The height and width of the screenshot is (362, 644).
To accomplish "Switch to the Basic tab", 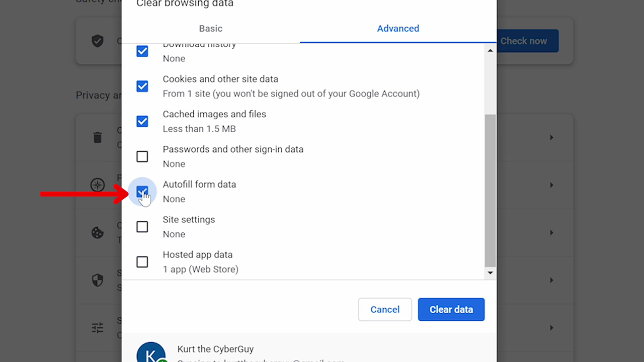I will (x=210, y=29).
